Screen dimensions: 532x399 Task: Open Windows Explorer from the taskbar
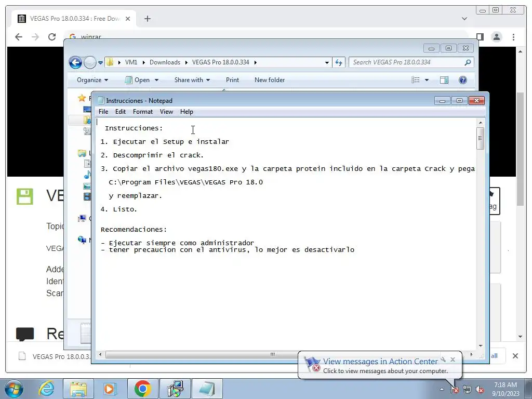[x=78, y=389]
